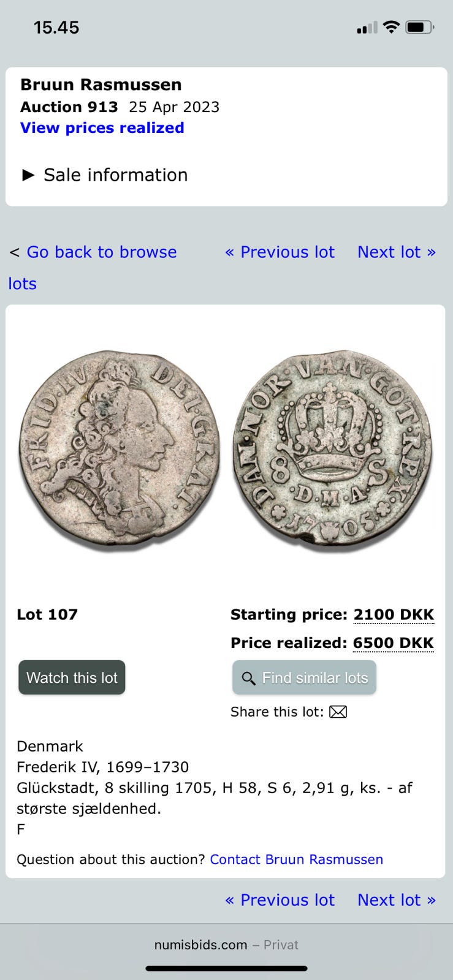Go to bottom Next lot link
453x980 pixels.
coord(397,900)
